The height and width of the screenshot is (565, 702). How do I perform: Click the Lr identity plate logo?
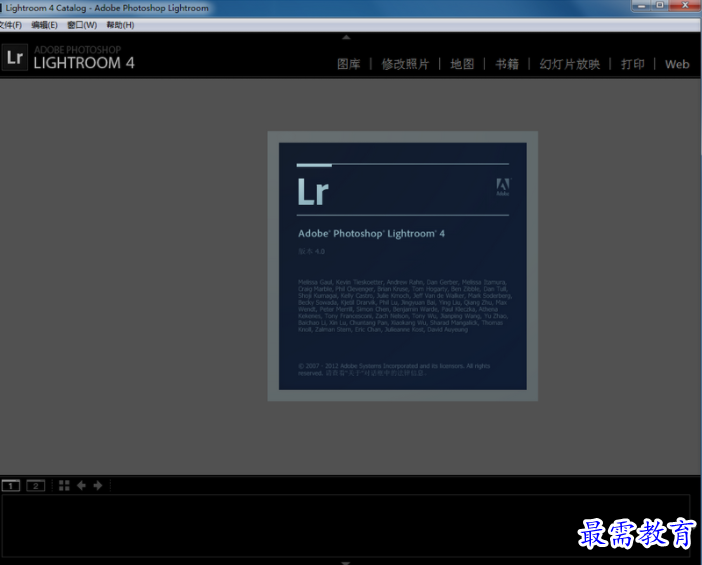(x=15, y=57)
